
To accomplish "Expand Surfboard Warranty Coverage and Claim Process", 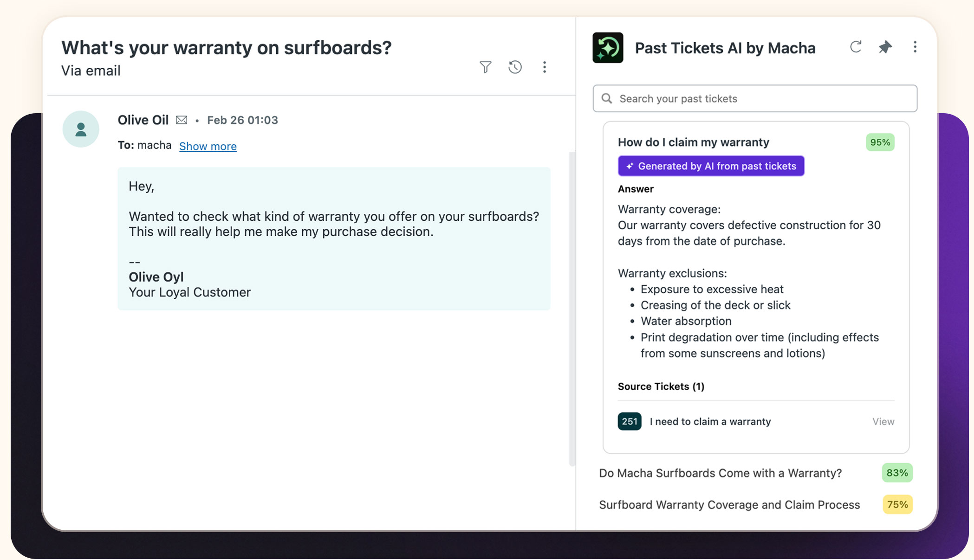I will (x=729, y=504).
